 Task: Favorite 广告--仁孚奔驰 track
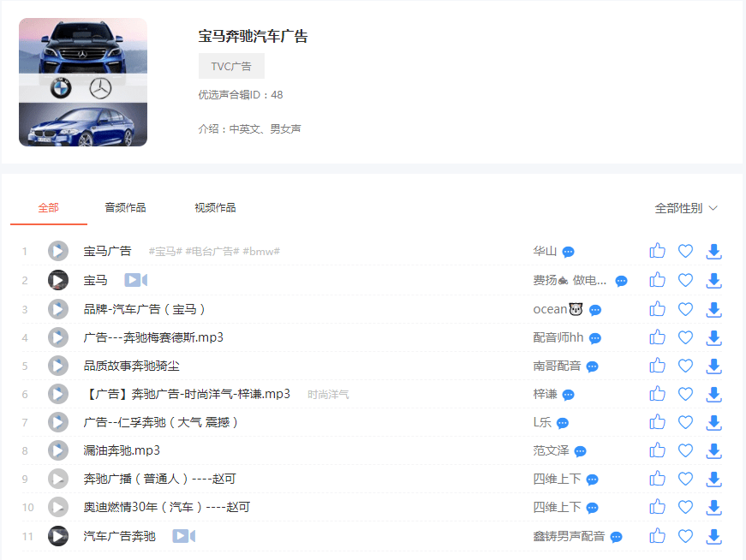pyautogui.click(x=685, y=422)
